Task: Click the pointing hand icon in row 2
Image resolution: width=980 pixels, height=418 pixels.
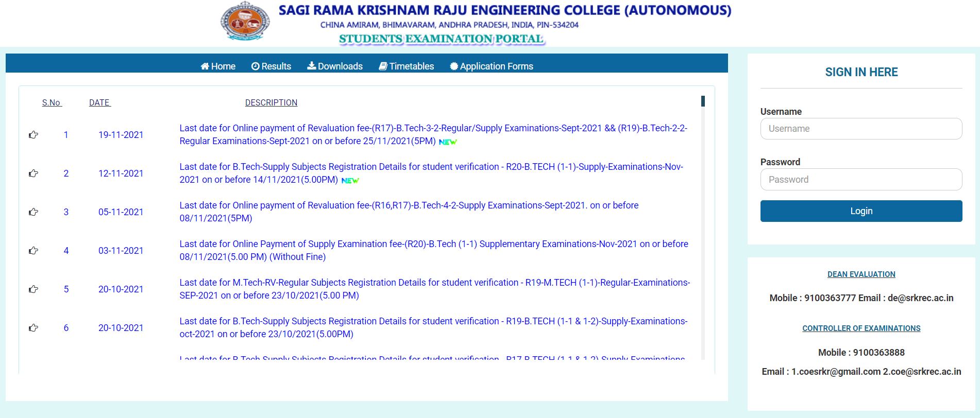Action: tap(33, 173)
